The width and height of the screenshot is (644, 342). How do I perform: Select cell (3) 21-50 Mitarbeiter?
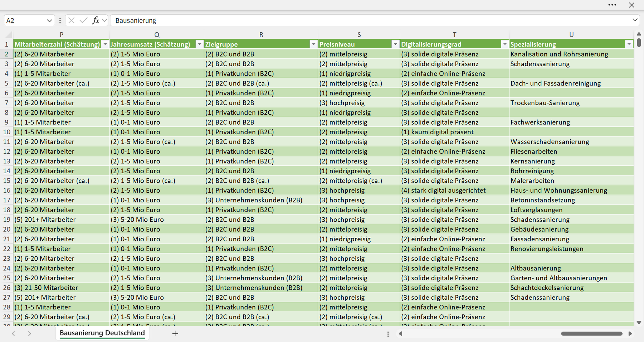pos(62,288)
